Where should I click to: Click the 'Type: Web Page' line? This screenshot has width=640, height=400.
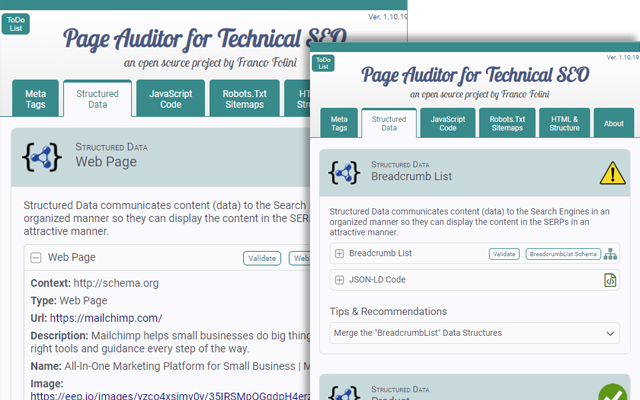[69, 300]
